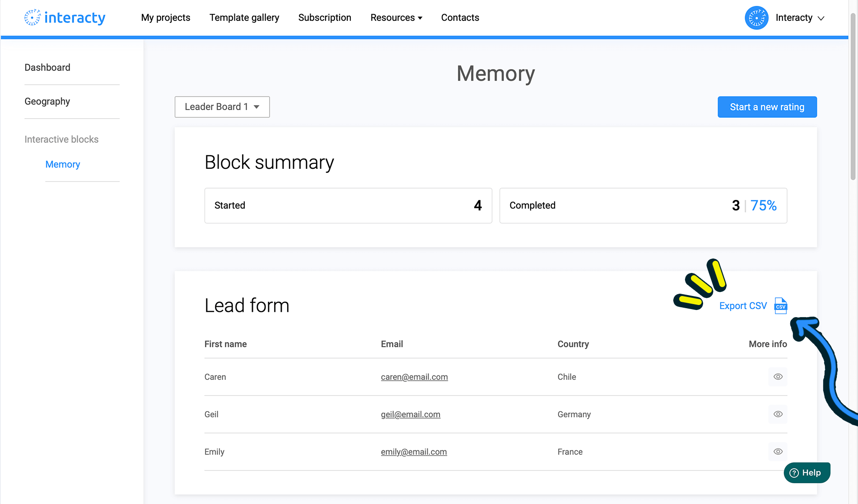Image resolution: width=858 pixels, height=504 pixels.
Task: Click Start a new rating
Action: pos(767,107)
